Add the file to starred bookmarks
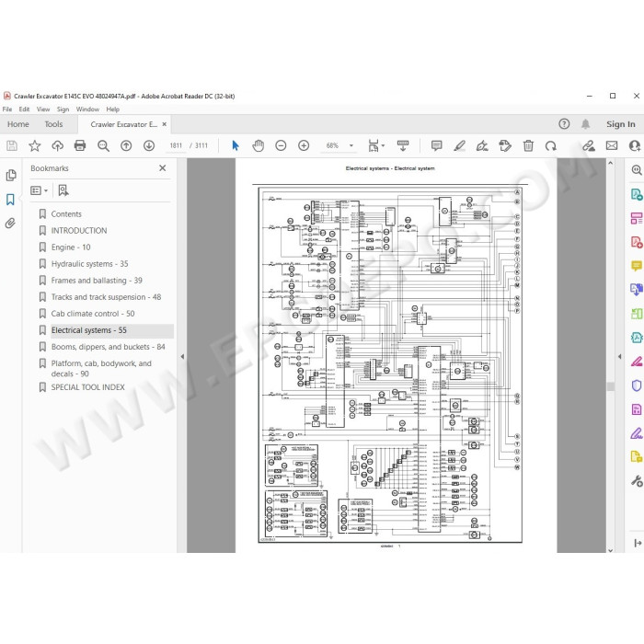The image size is (644, 644). coord(35,145)
